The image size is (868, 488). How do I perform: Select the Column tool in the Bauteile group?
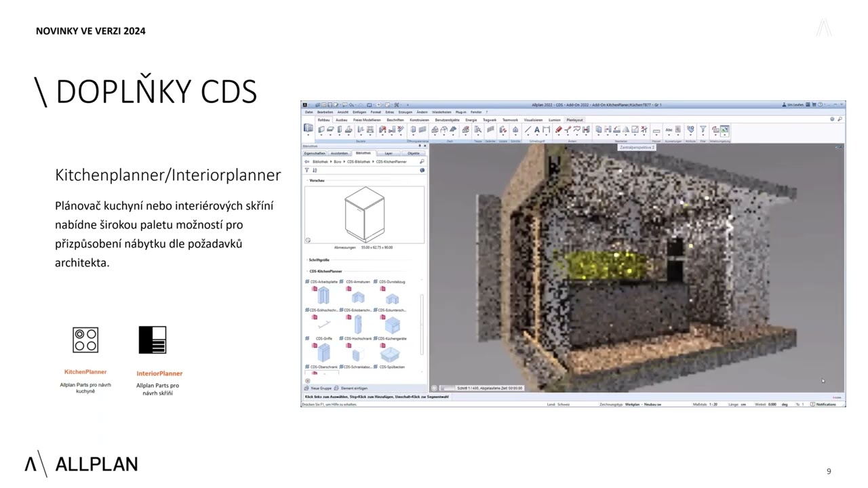[x=340, y=129]
